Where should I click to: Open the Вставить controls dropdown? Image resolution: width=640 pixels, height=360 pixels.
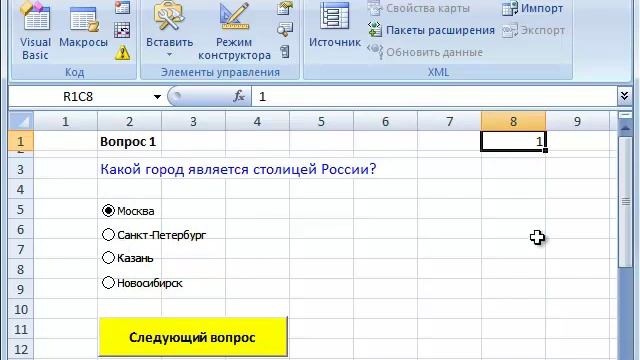point(169,54)
